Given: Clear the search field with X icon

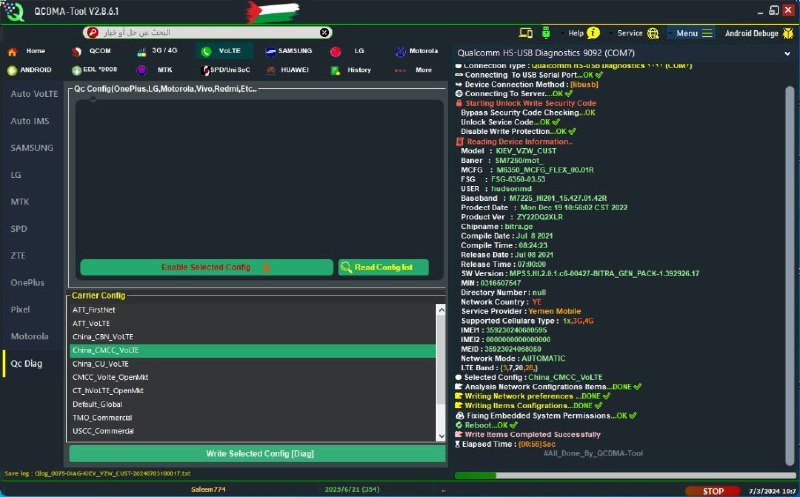Looking at the screenshot, I should 324,33.
